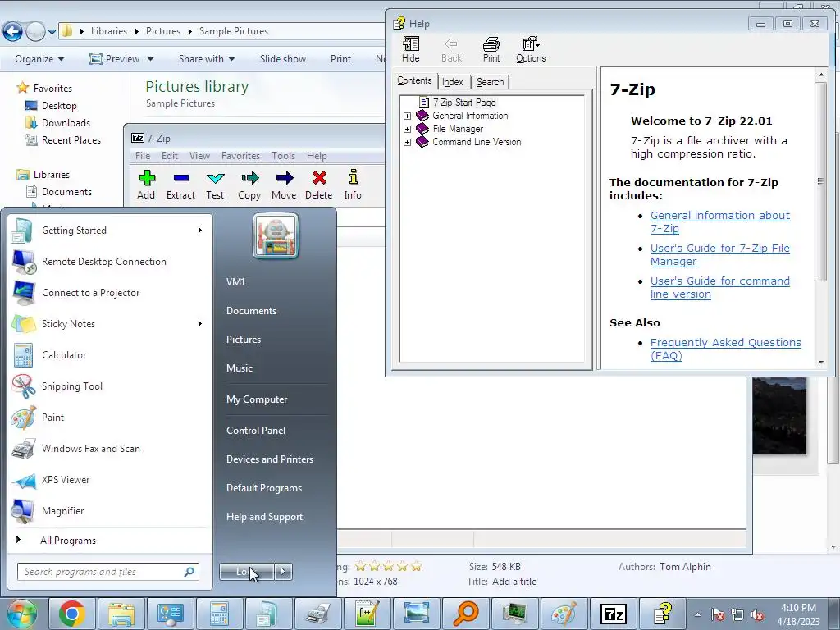
Task: Click the Copy icon in 7-Zip toolbar
Action: click(249, 185)
